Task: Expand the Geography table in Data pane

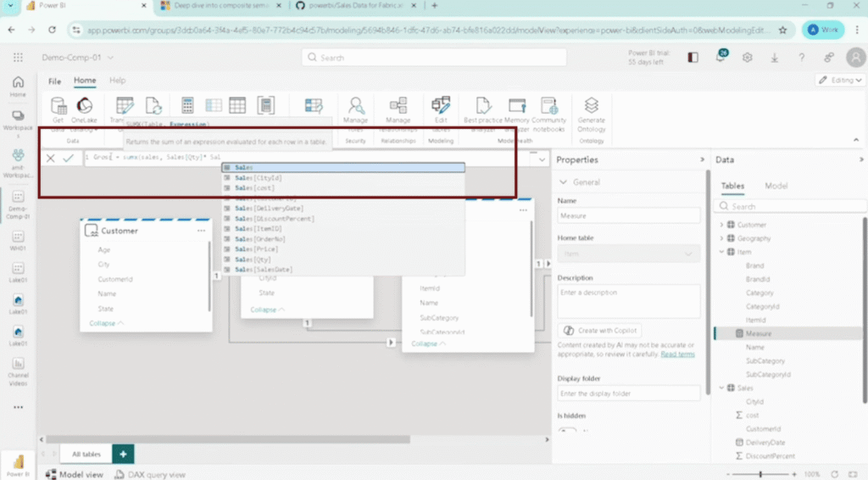Action: pos(721,238)
